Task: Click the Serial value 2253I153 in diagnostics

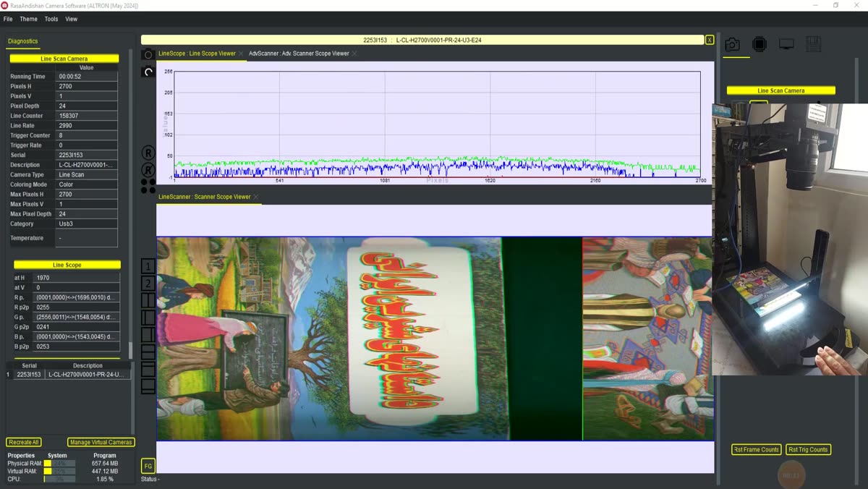Action: 86,155
